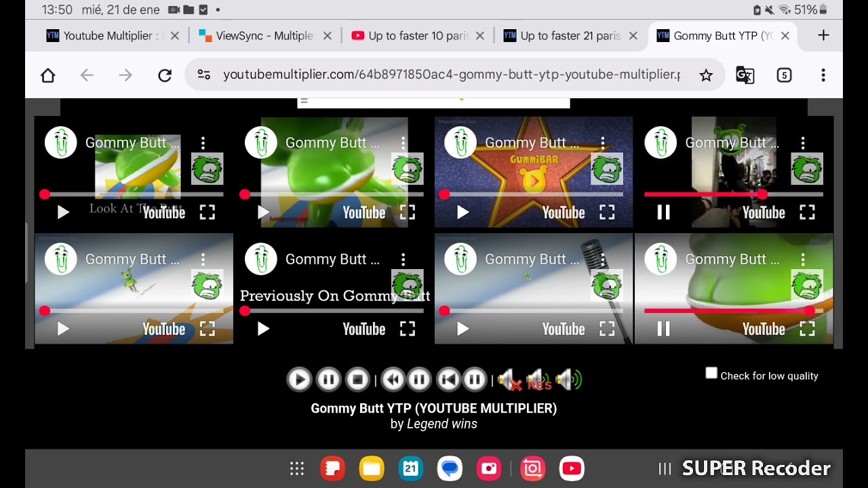This screenshot has width=868, height=488.
Task: Open more options on 'Look At The Butt' video
Action: coord(203,143)
